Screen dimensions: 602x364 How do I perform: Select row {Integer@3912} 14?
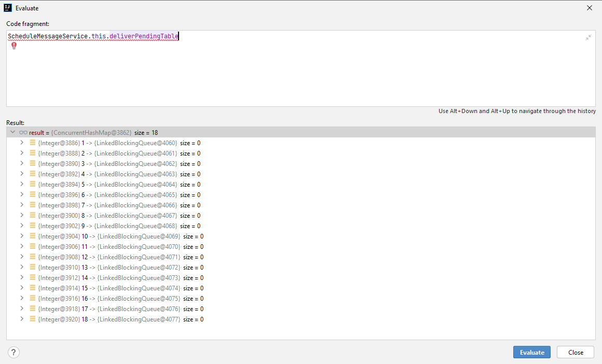click(300, 277)
